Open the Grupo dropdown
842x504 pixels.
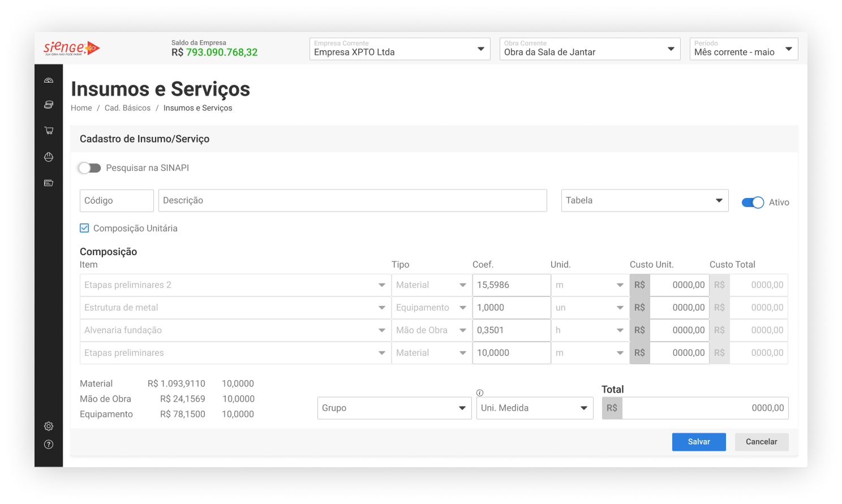pyautogui.click(x=394, y=408)
